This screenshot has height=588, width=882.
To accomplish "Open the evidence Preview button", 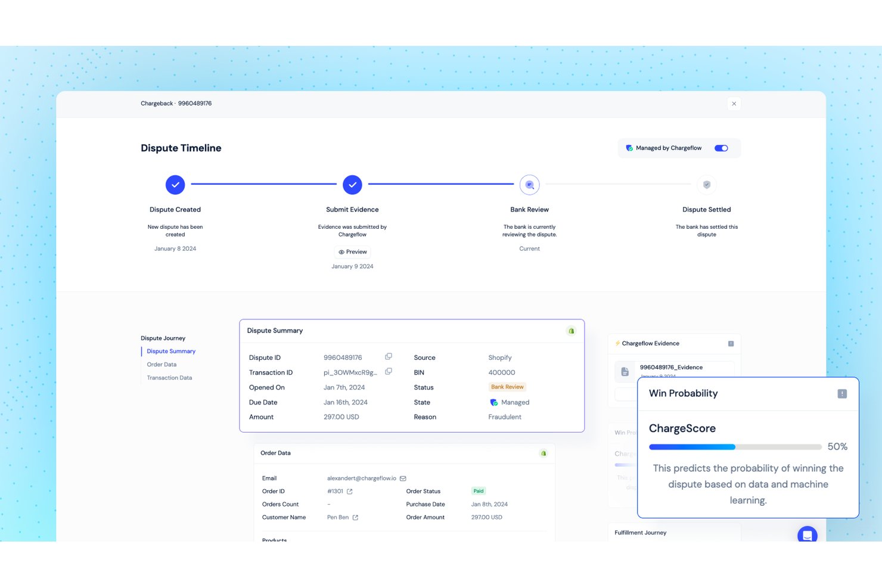I will 353,252.
